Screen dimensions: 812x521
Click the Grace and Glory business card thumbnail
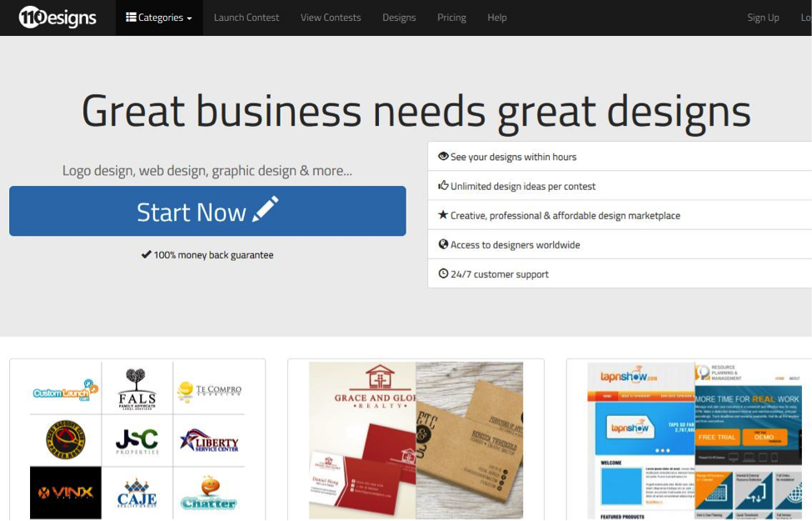click(415, 442)
